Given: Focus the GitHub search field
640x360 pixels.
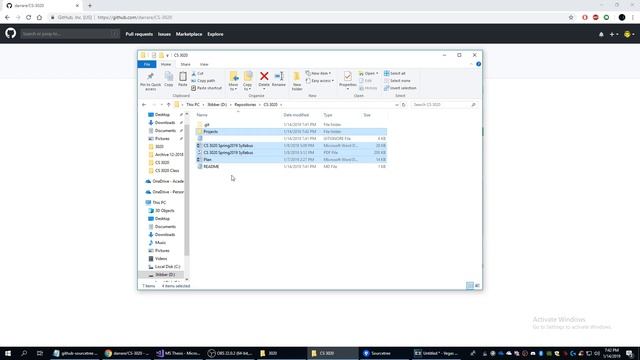Looking at the screenshot, I should tap(70, 34).
